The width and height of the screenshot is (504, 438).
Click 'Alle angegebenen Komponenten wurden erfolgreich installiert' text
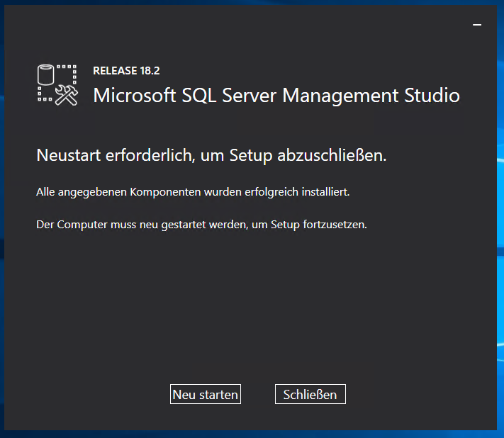coord(193,192)
